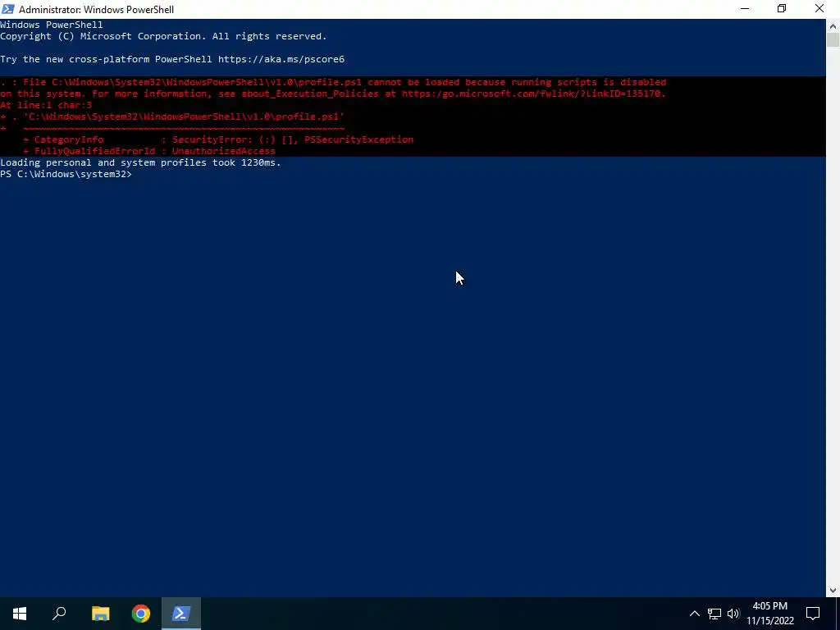Image resolution: width=840 pixels, height=630 pixels.
Task: Click the go.microsoft.com fwlink URL text
Action: [533, 94]
